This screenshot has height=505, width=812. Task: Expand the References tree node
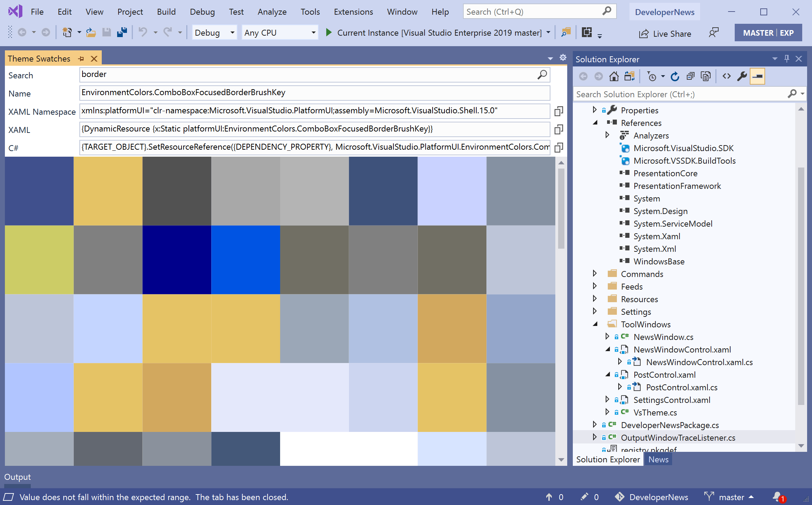coord(595,123)
